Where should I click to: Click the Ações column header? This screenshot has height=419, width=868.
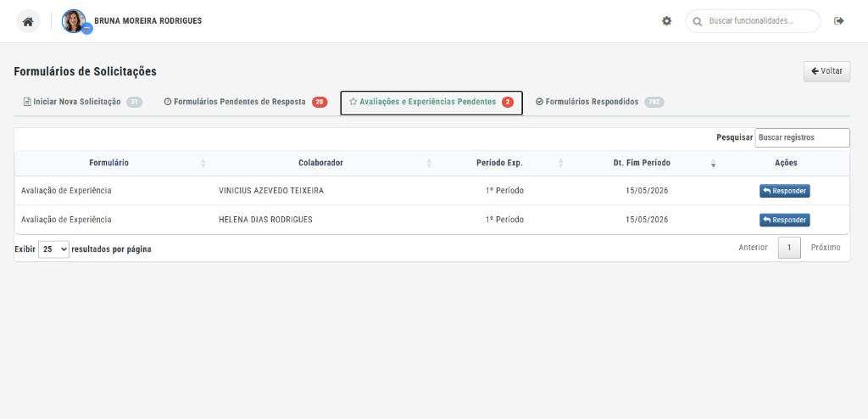point(786,163)
